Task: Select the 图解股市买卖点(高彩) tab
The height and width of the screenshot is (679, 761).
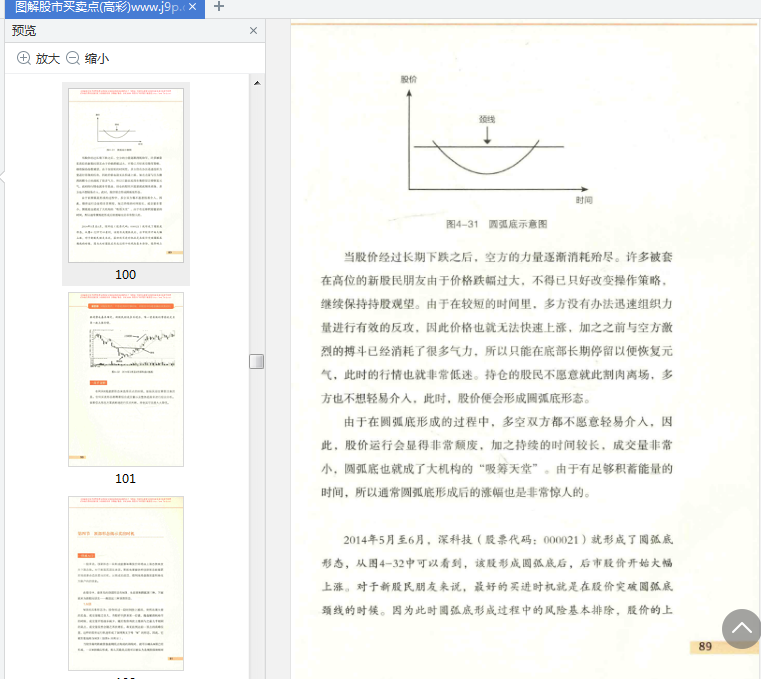Action: coord(105,8)
